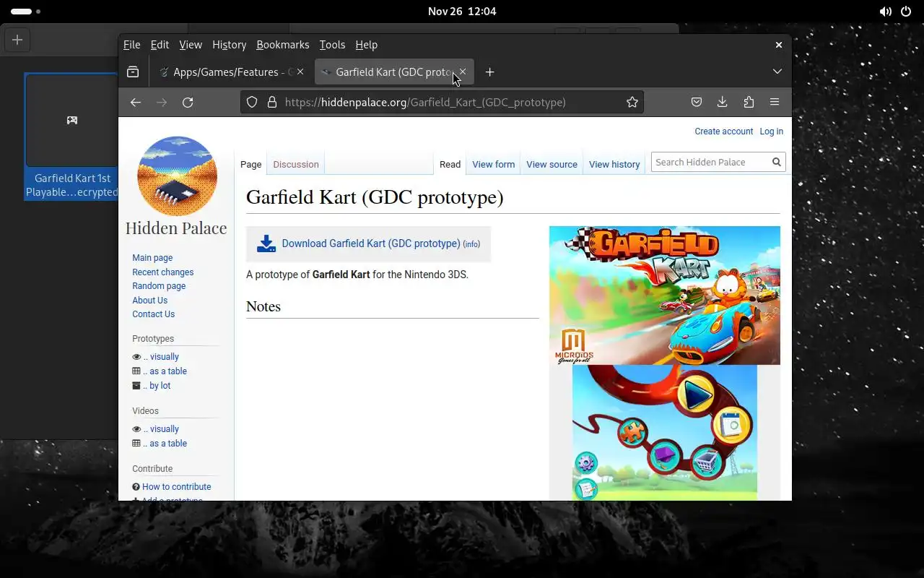The image size is (924, 578).
Task: Open the Recent changes link
Action: (x=163, y=272)
